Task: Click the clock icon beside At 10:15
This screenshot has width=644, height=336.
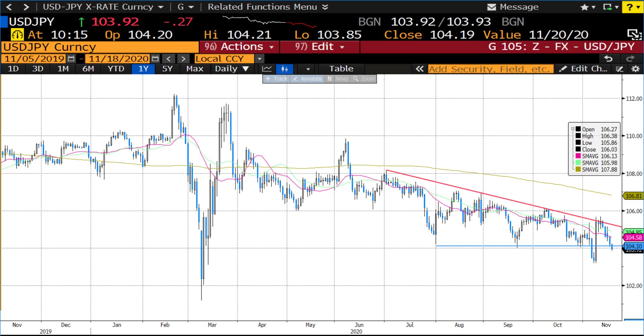Action: [x=17, y=35]
